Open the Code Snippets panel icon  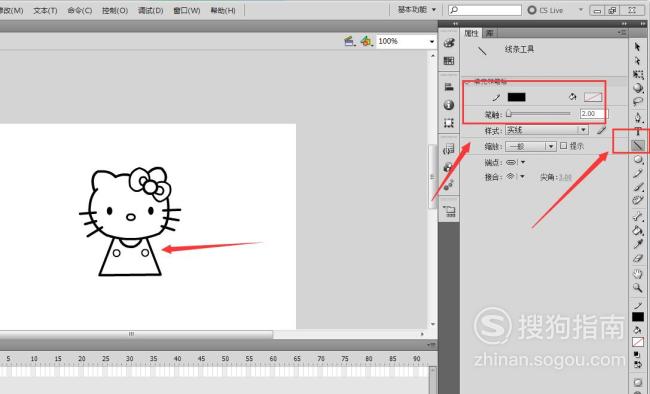click(x=449, y=149)
